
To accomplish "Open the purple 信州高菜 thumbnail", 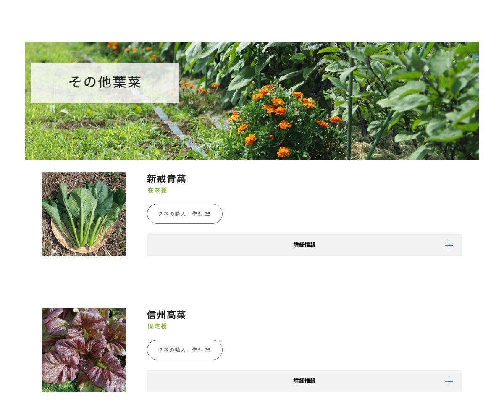I will coord(84,350).
